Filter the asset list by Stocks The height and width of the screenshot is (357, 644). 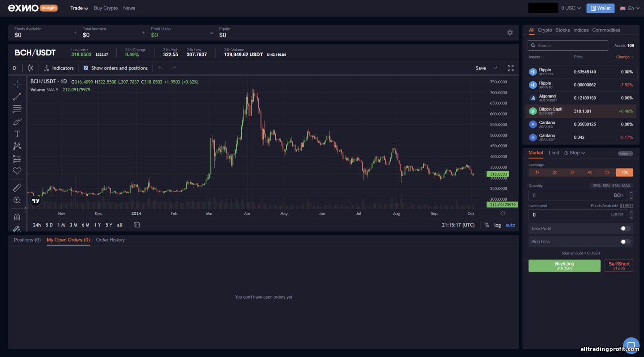[x=562, y=30]
